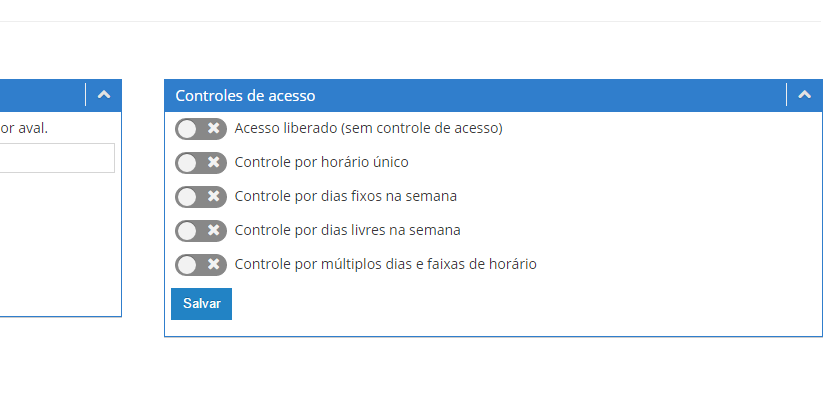Select 'Controle por dias fixos na semana' text
Viewport: 839px width, 417px height.
point(345,197)
